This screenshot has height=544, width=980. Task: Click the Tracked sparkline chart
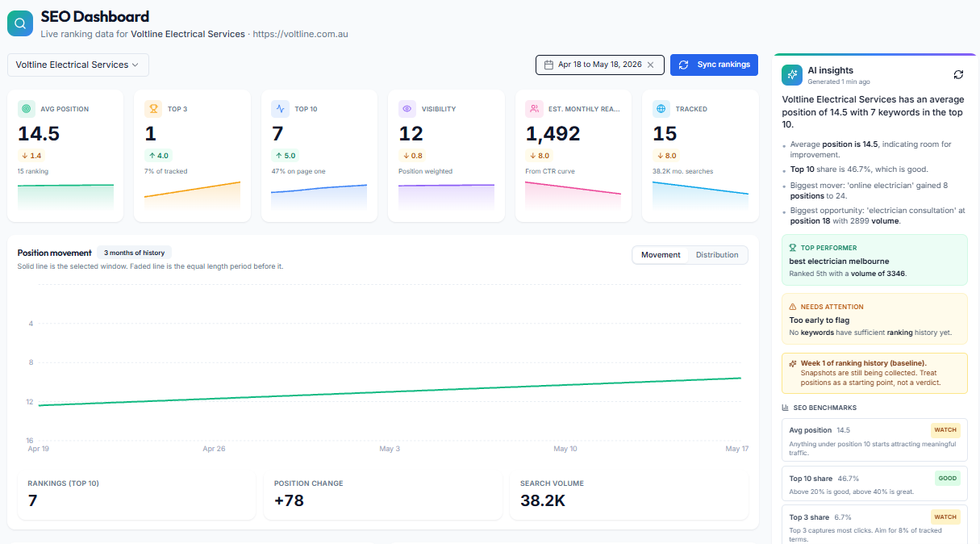pyautogui.click(x=700, y=195)
